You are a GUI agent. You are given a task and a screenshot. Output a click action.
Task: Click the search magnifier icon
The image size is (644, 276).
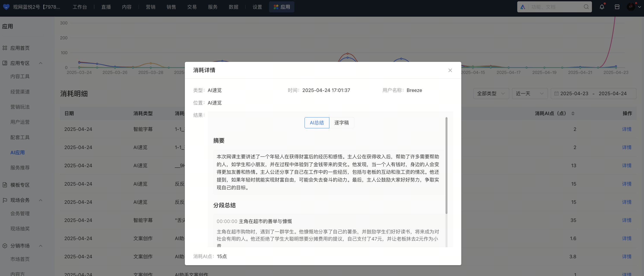(x=586, y=7)
